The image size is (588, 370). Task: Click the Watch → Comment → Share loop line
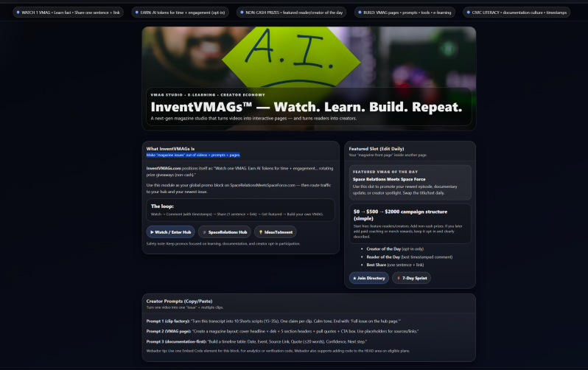tap(237, 214)
